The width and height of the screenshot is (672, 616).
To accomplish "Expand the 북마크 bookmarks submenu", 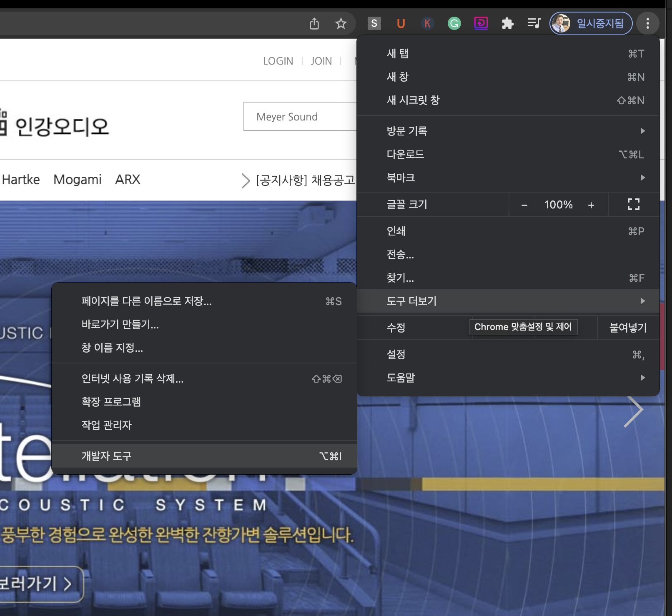I will [x=508, y=178].
